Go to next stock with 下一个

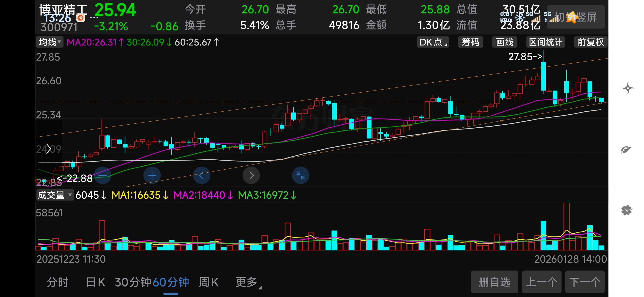(585, 282)
